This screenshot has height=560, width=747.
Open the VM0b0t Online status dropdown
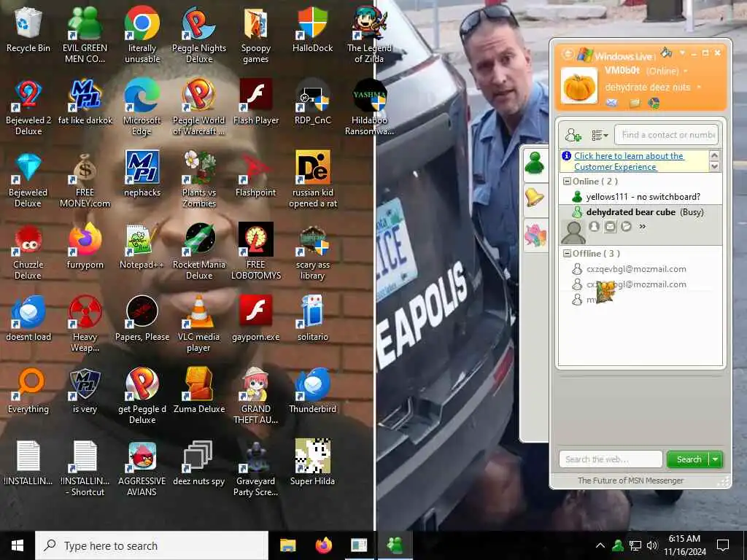tap(686, 71)
